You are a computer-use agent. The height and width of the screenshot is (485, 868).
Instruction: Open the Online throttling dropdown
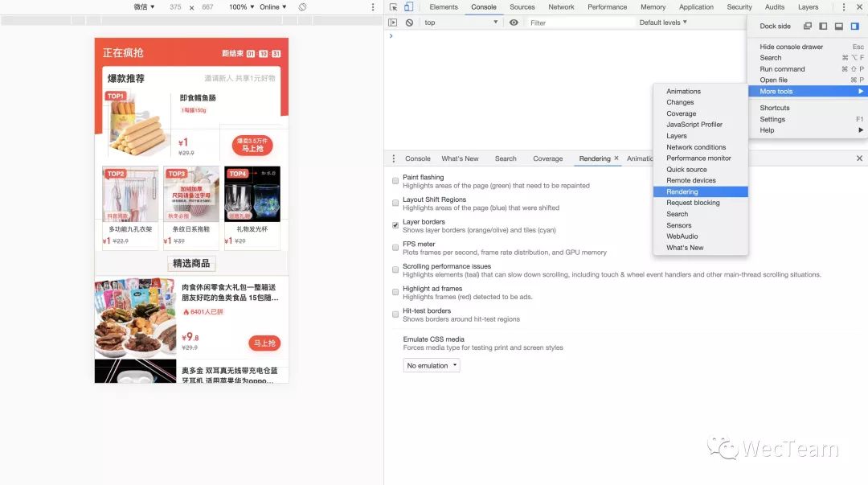(x=273, y=7)
